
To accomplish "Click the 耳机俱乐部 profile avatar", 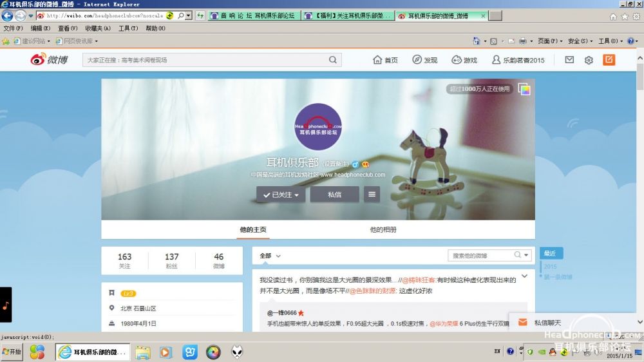I will click(x=318, y=126).
